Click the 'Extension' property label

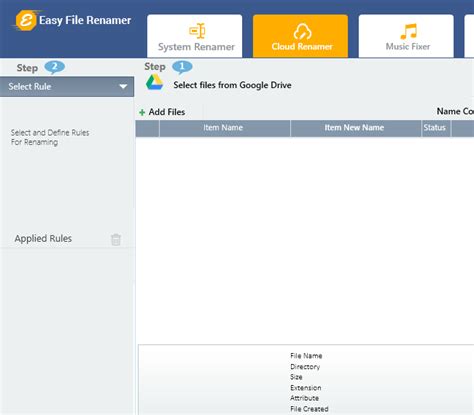(305, 388)
